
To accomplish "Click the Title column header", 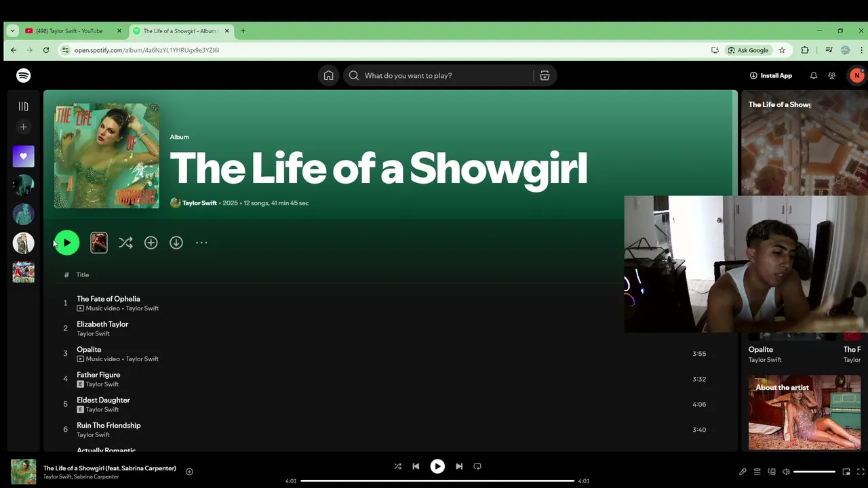I will (x=83, y=274).
